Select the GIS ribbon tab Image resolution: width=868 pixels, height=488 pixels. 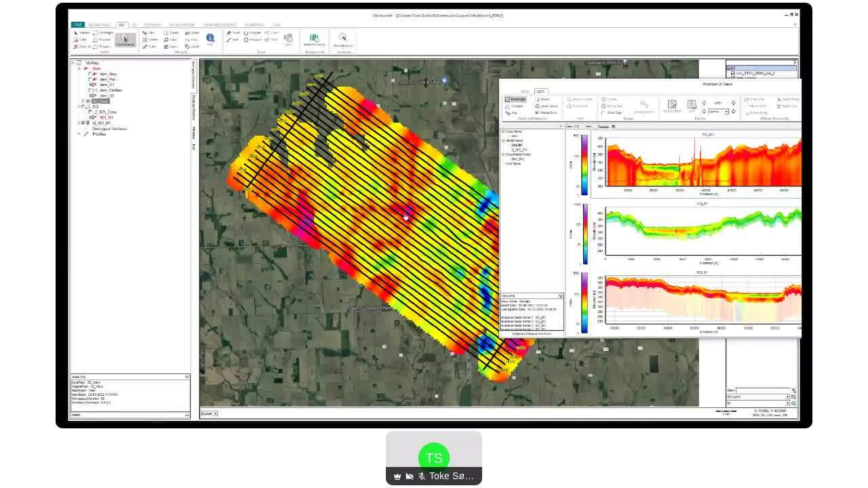122,24
